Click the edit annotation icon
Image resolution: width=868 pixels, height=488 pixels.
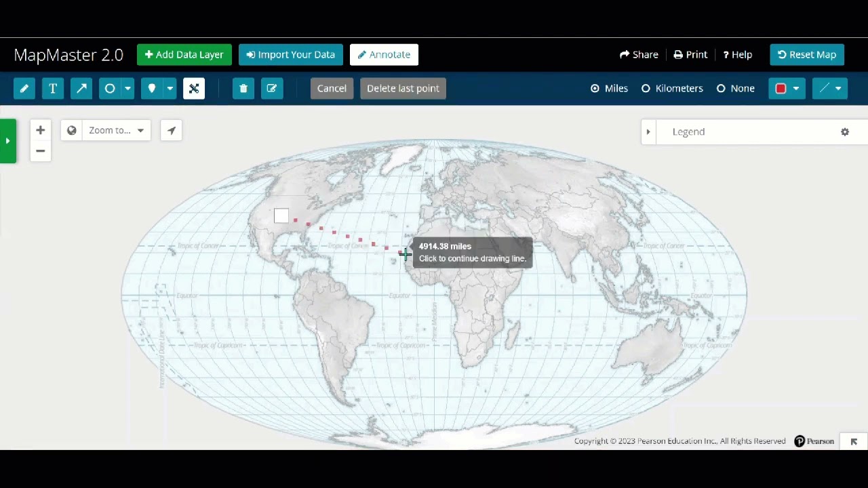point(272,88)
